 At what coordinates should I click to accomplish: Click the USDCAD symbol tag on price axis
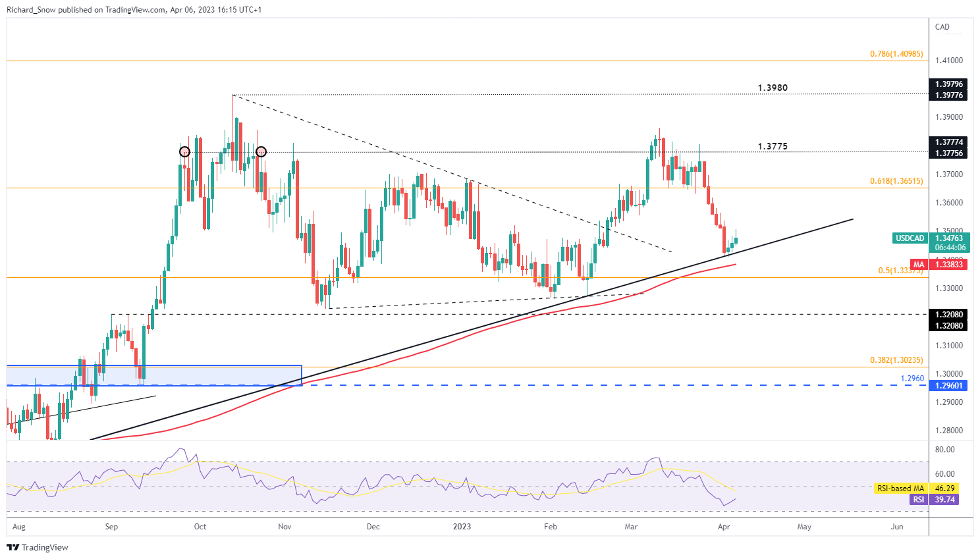click(910, 238)
